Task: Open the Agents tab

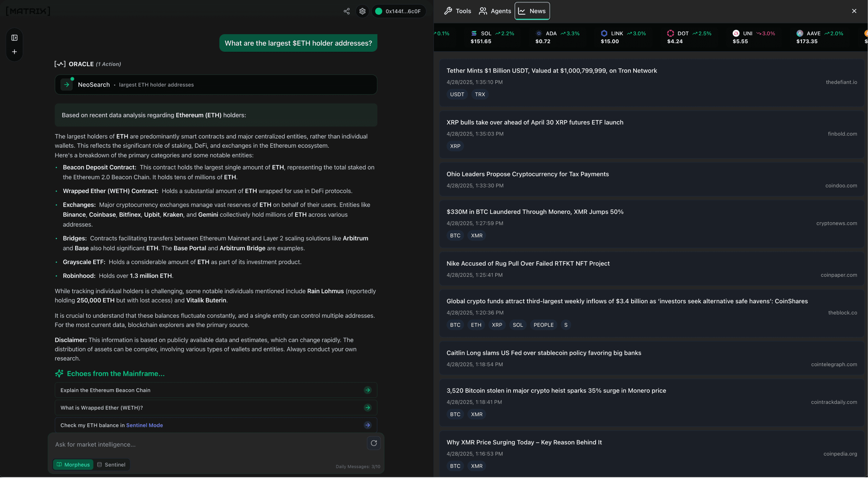Action: pyautogui.click(x=495, y=11)
